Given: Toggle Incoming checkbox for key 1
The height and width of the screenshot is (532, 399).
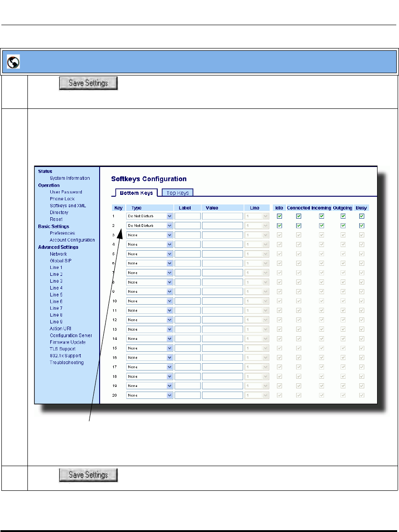Looking at the screenshot, I should [x=321, y=216].
